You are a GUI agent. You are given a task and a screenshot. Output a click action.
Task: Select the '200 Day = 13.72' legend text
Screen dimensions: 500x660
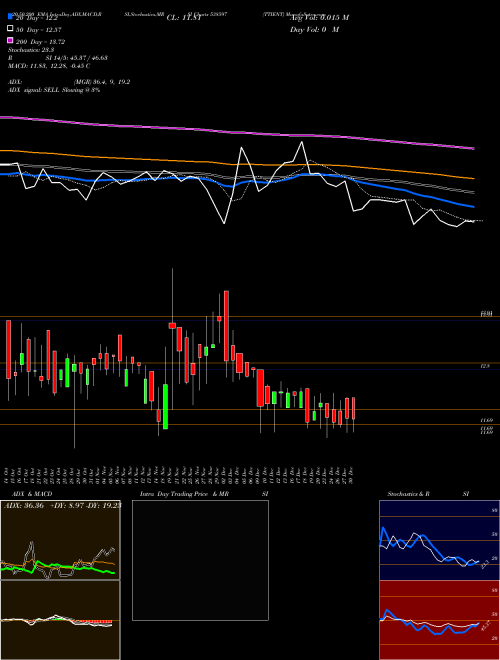tap(40, 42)
